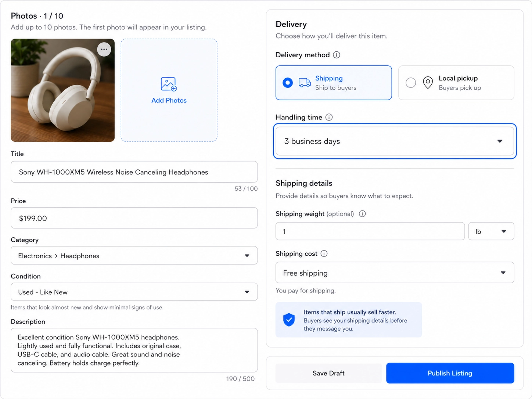The height and width of the screenshot is (399, 532).
Task: Click the '190 / 500' description character count
Action: (240, 379)
